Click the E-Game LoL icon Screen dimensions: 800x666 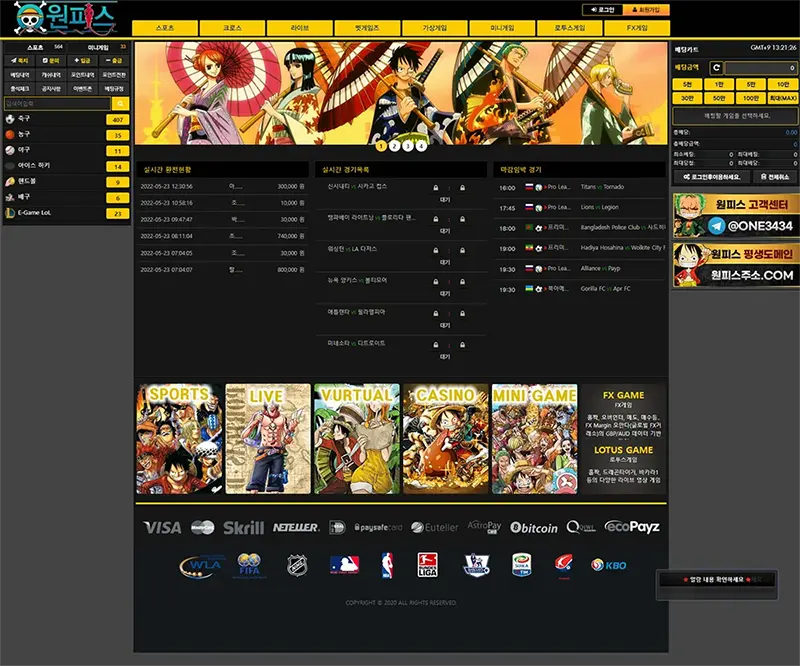pyautogui.click(x=10, y=213)
